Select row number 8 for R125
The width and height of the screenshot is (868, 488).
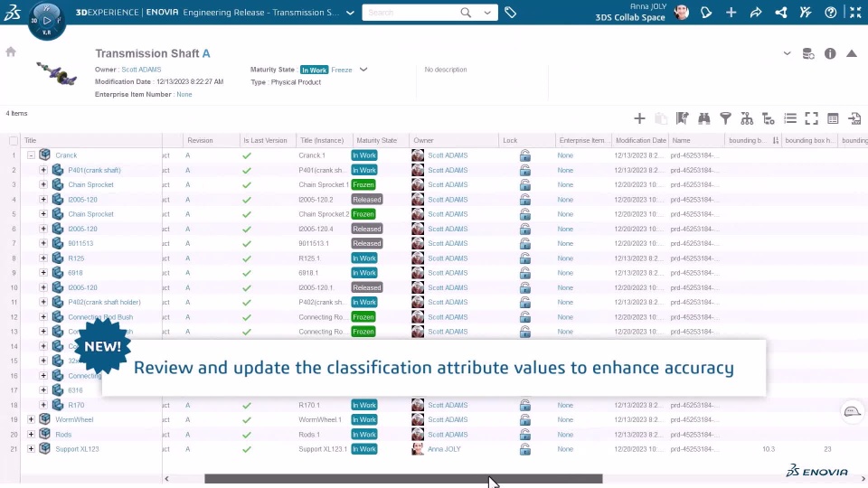coord(14,258)
